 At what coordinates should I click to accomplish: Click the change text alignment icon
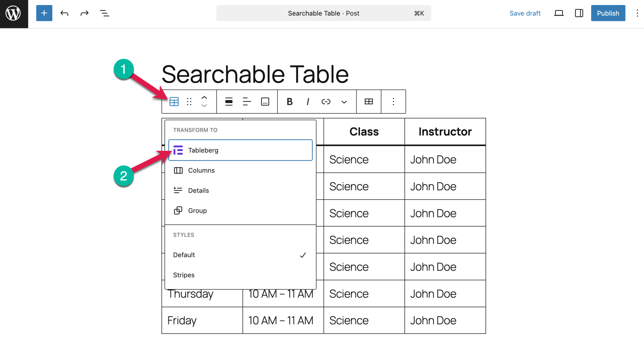[247, 101]
